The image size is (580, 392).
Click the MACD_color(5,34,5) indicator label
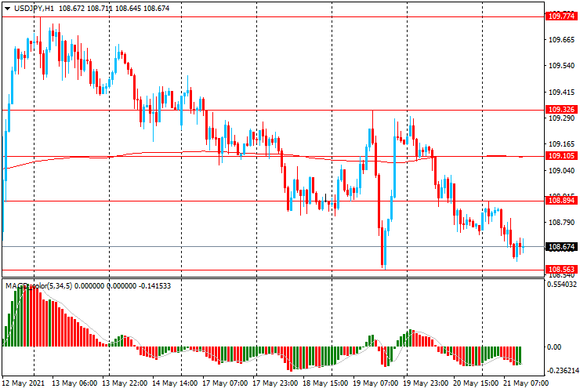[x=39, y=285]
